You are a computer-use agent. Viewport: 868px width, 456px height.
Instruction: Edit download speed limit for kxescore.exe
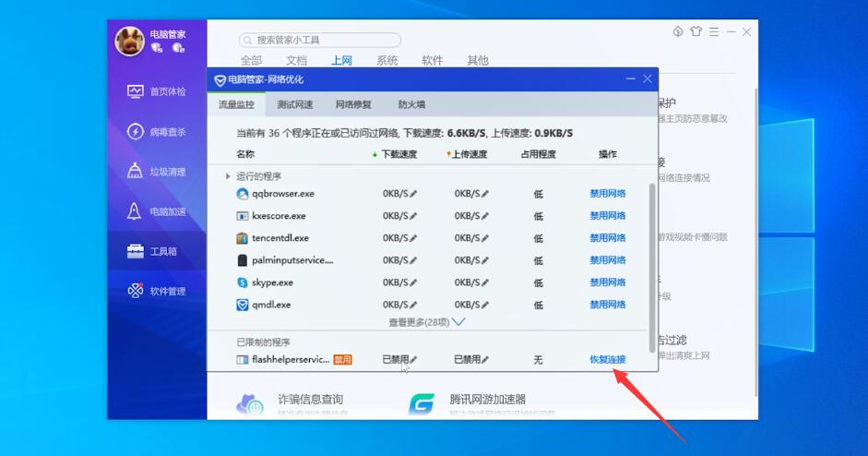tap(413, 216)
